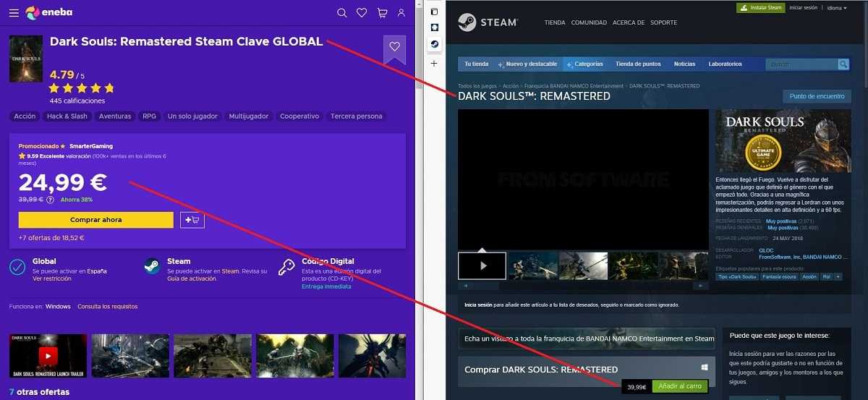Open the COMUNIDAD menu in Steam header
This screenshot has height=400, width=868.
[x=589, y=22]
